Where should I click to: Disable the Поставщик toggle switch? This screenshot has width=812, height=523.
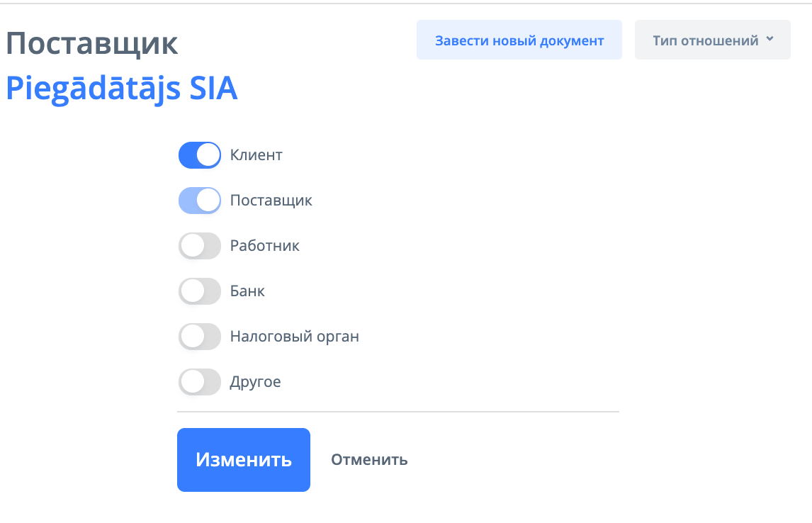click(199, 201)
